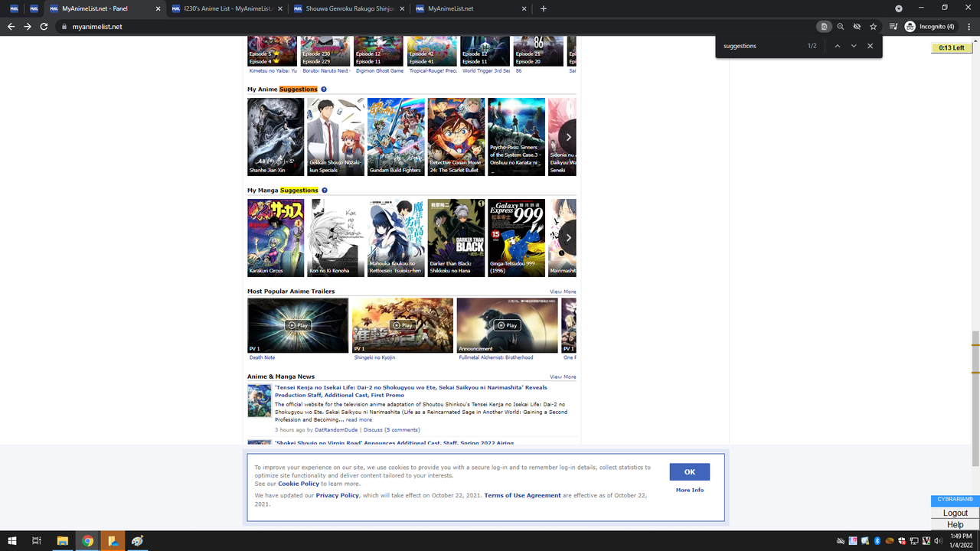Open the Windows Start menu
The image size is (980, 551).
12,541
